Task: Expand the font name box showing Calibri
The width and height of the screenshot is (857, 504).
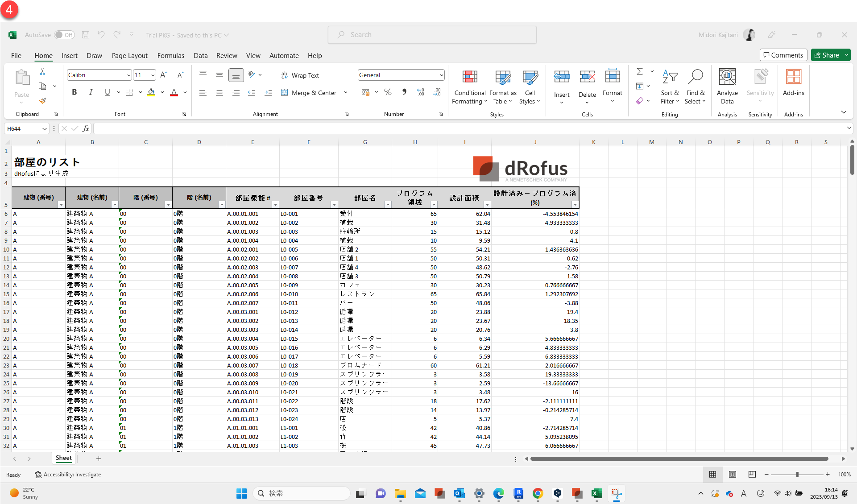Action: click(128, 75)
